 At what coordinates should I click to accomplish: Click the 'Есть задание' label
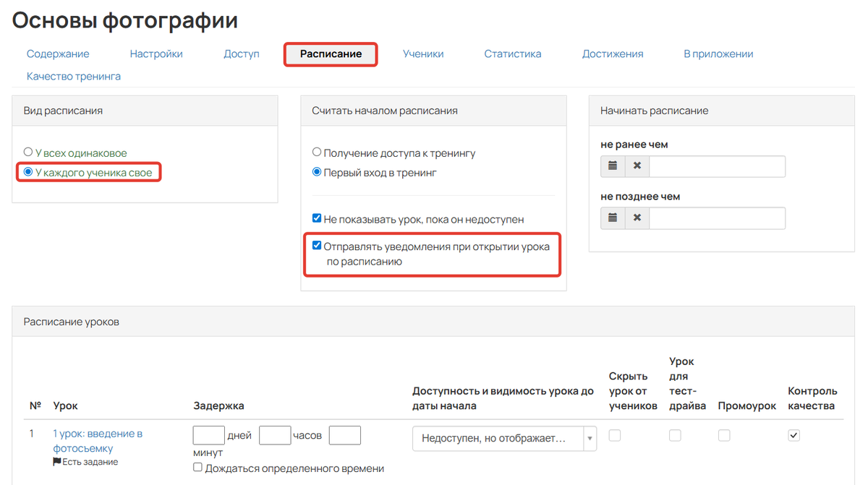pos(90,462)
